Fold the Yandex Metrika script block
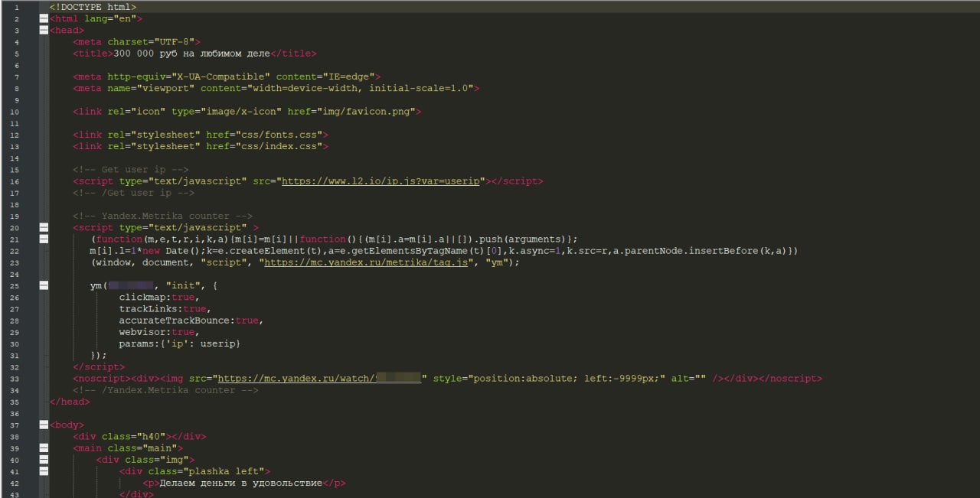Image resolution: width=980 pixels, height=498 pixels. pos(44,228)
